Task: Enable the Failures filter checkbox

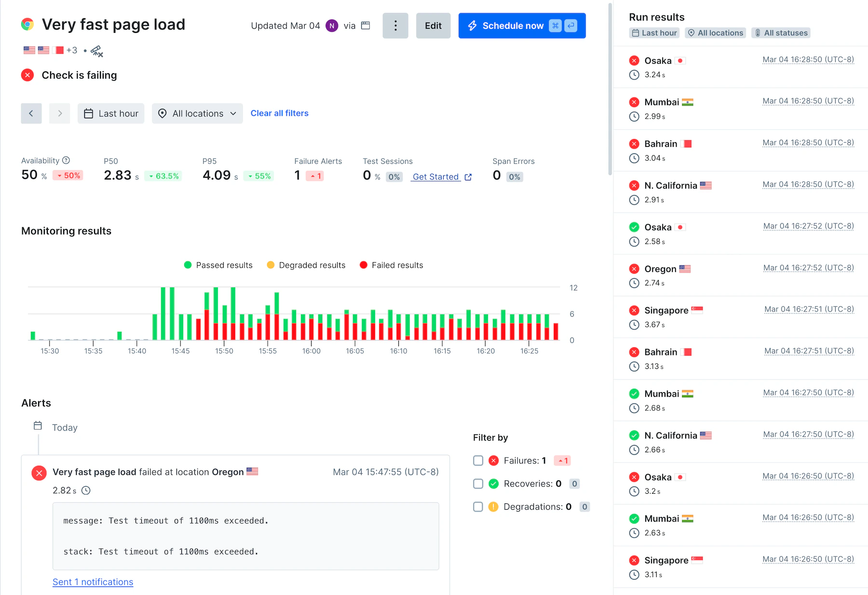Action: click(478, 460)
